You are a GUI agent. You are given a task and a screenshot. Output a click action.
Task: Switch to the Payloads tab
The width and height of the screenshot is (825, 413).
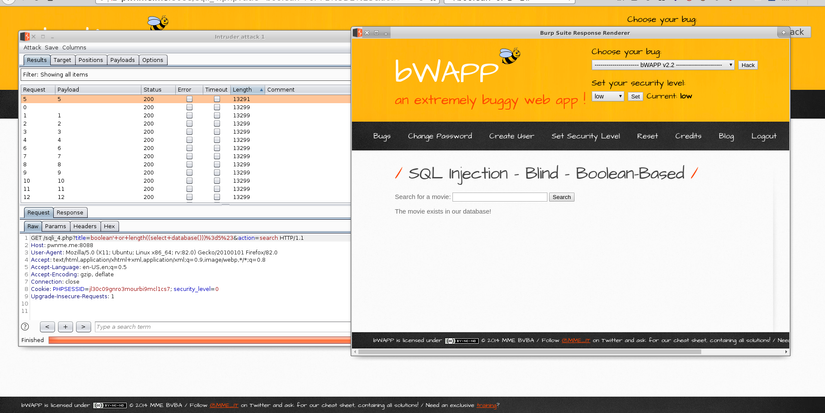coord(123,60)
